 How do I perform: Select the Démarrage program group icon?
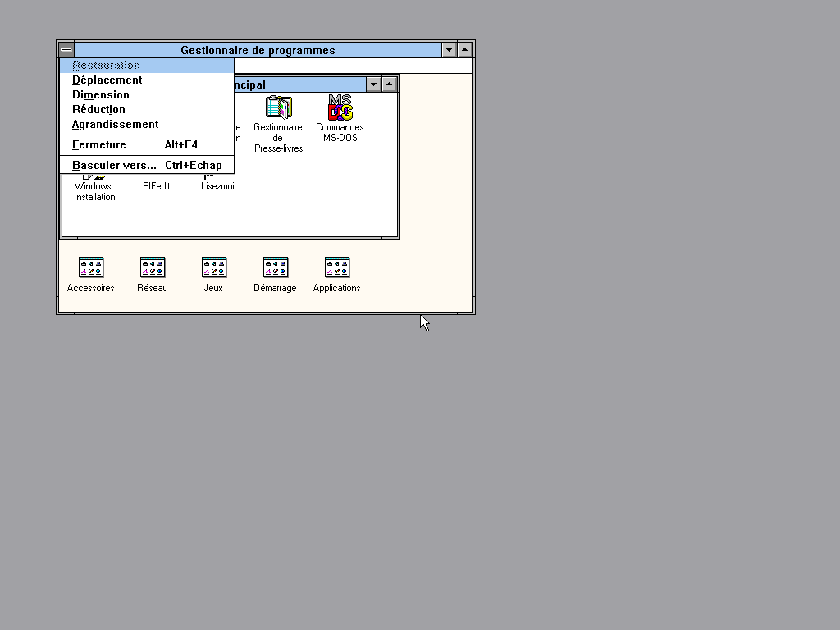coord(276,267)
